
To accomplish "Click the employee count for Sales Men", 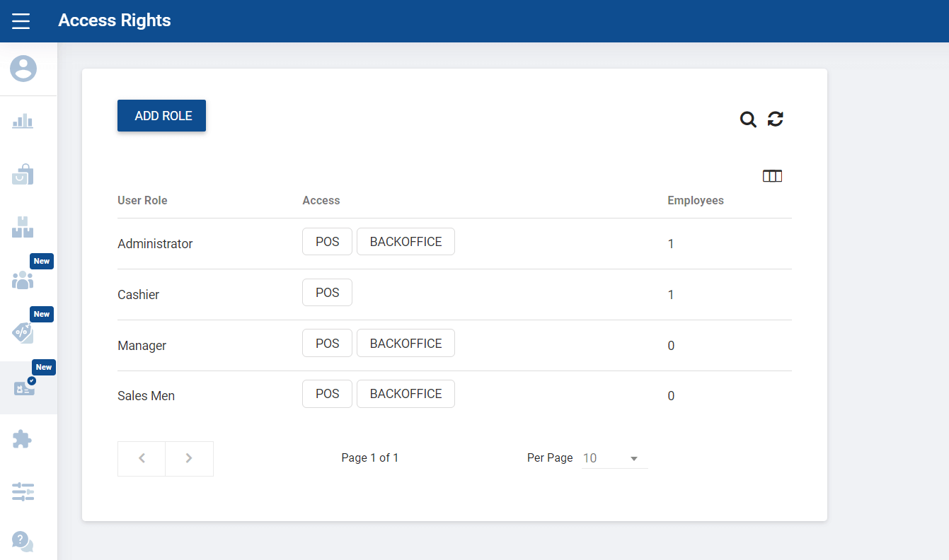I will pos(671,396).
